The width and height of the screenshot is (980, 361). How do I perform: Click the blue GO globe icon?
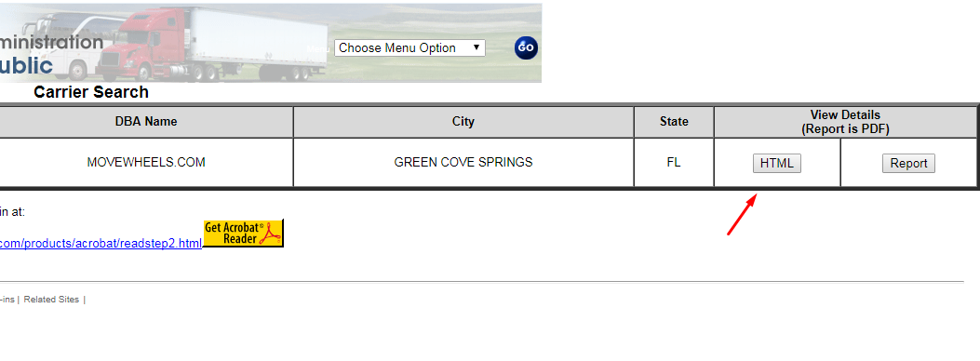point(526,48)
